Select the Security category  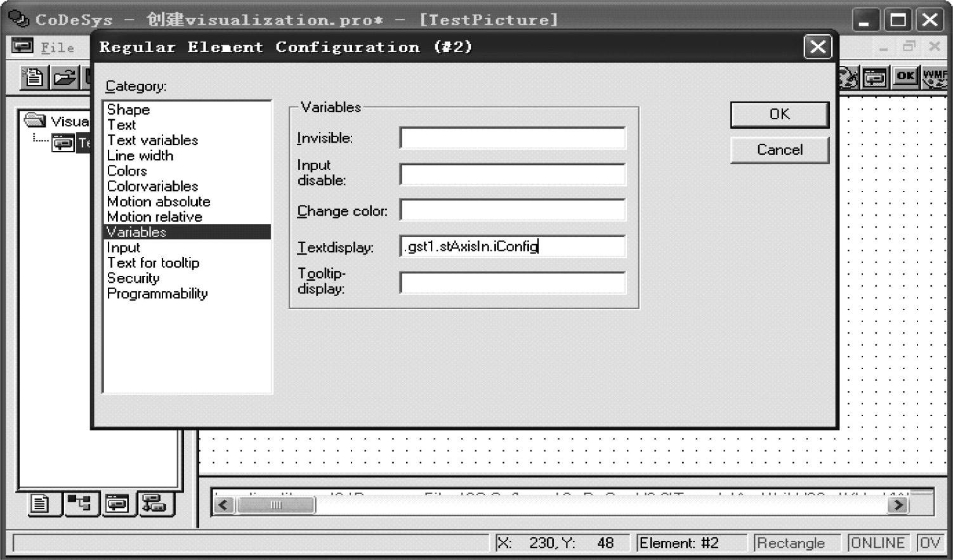[x=133, y=278]
